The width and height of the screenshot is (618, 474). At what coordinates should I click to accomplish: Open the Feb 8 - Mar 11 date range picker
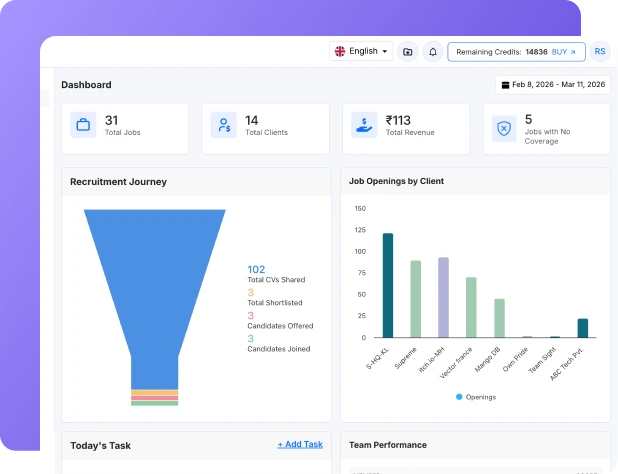pos(553,85)
